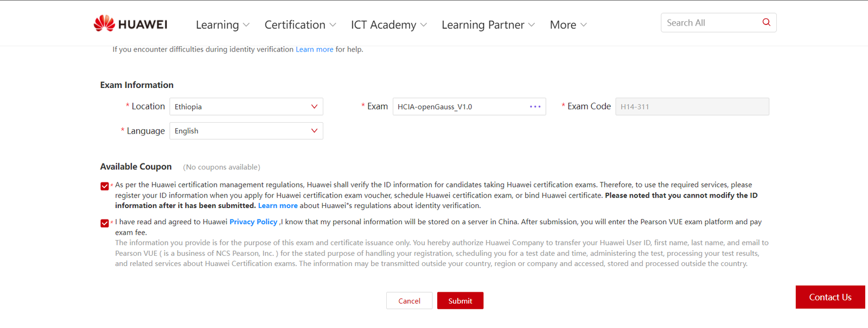868x328 pixels.
Task: Open the Language dropdown showing English
Action: click(x=246, y=131)
